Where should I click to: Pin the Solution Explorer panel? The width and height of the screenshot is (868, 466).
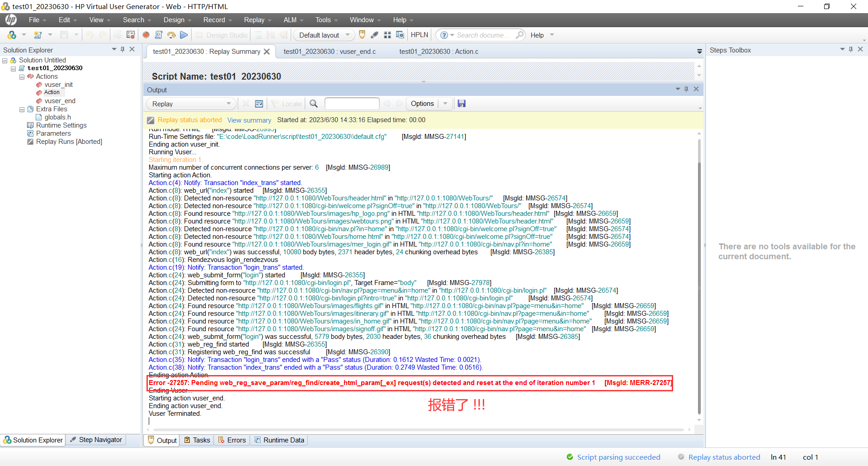123,49
